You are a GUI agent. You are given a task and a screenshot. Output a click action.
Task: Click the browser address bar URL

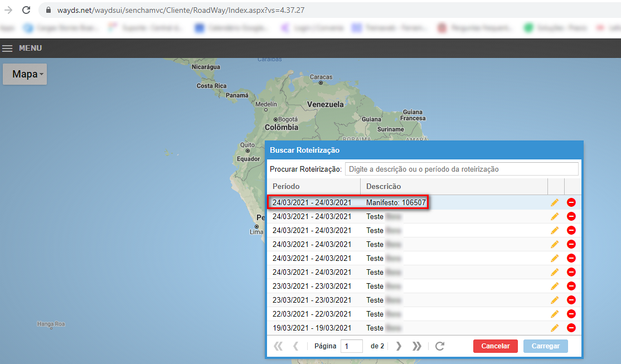(181, 10)
